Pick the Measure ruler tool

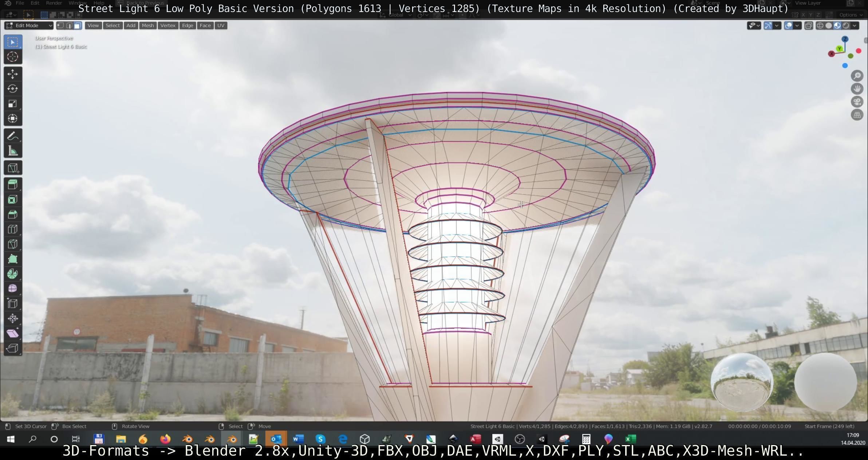click(13, 151)
